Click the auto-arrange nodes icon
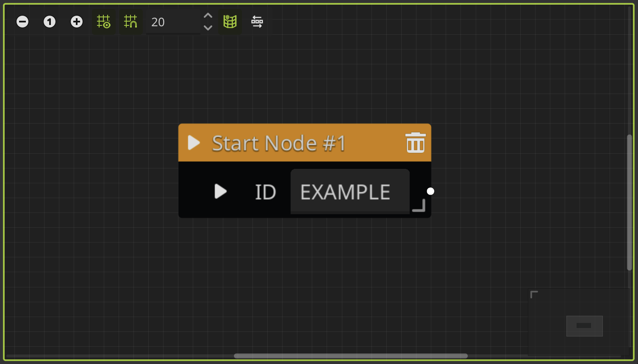638x364 pixels. point(257,22)
